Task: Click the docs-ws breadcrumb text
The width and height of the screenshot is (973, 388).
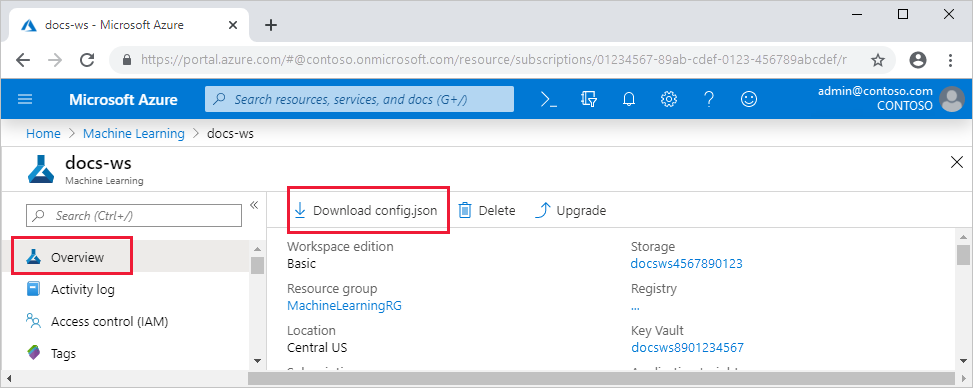Action: (230, 133)
